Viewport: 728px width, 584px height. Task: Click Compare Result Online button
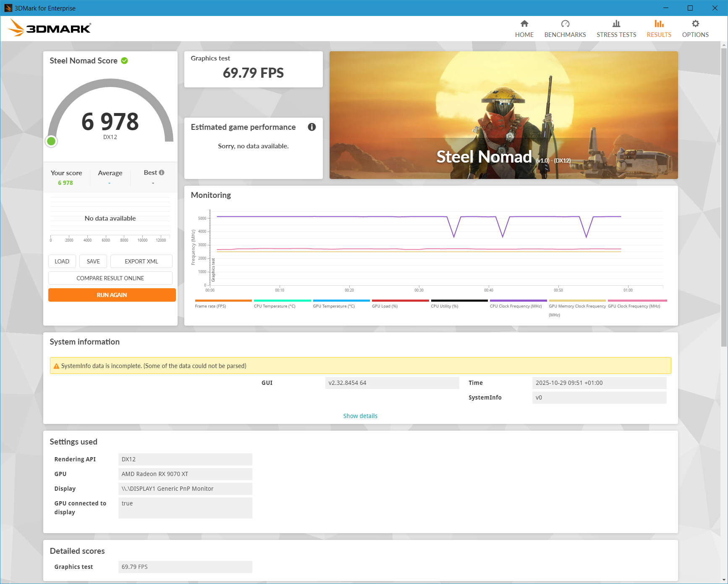110,278
